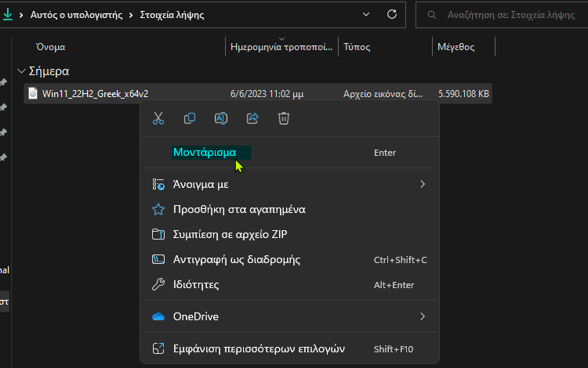Click the wrench icon beside Ιδιότητες
This screenshot has width=588, height=368.
[x=158, y=284]
